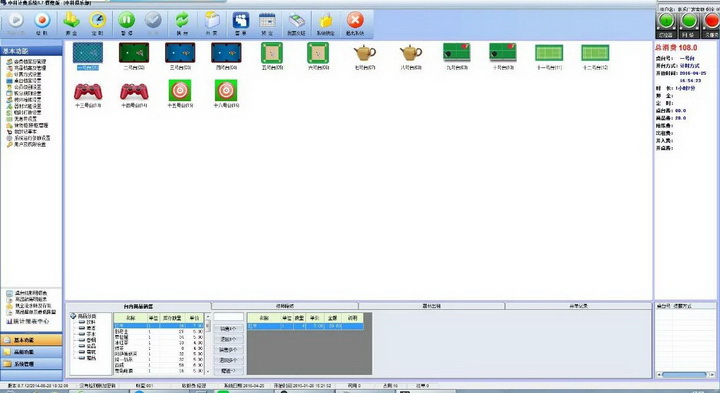This screenshot has width=720, height=393.
Task: Click the red X exit system icon
Action: [355, 20]
